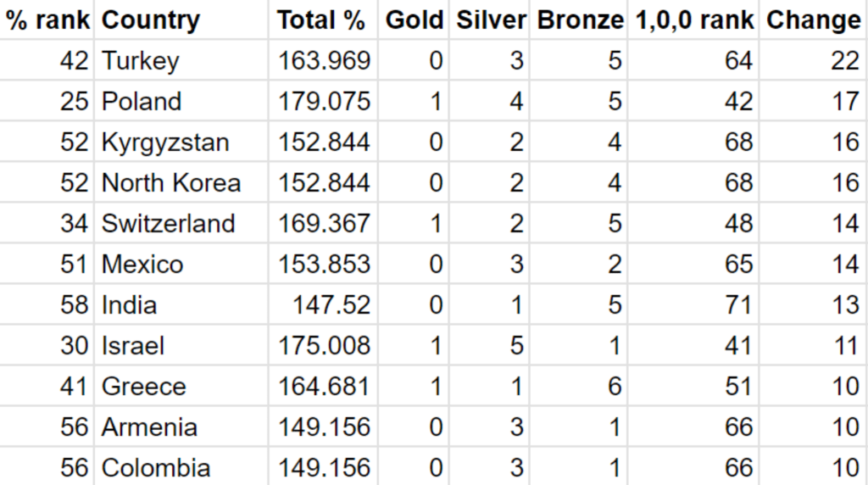Click the Gold column header
Viewport: 868px width, 485px height.
click(415, 20)
